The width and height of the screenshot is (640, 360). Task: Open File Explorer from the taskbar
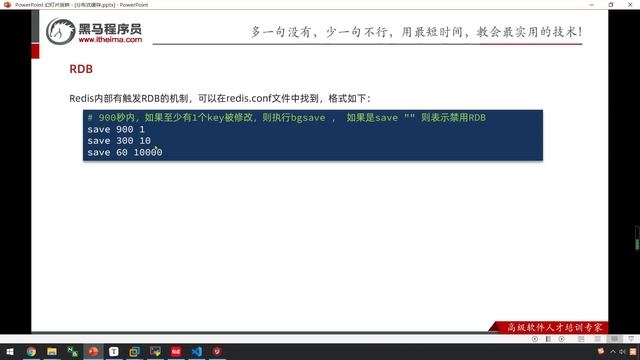[x=52, y=351]
